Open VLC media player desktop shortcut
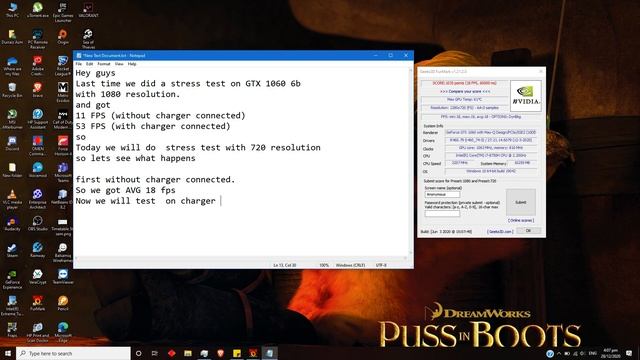The image size is (640, 360). [12, 199]
